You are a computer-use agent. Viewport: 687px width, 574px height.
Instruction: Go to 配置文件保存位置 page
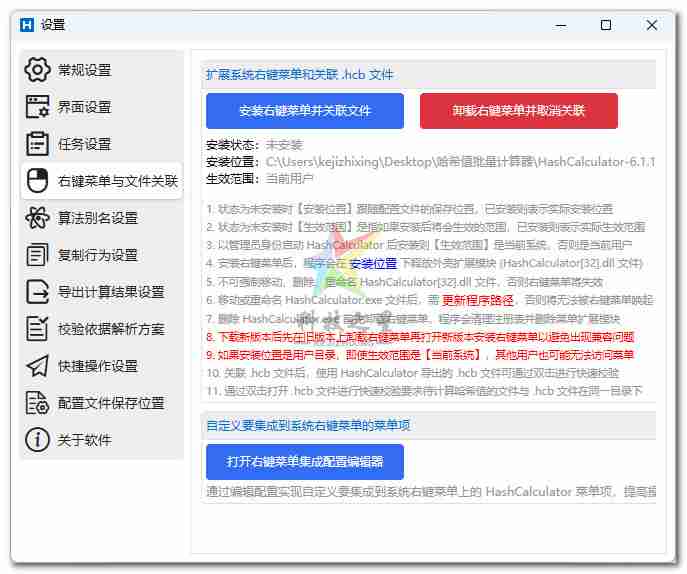103,403
